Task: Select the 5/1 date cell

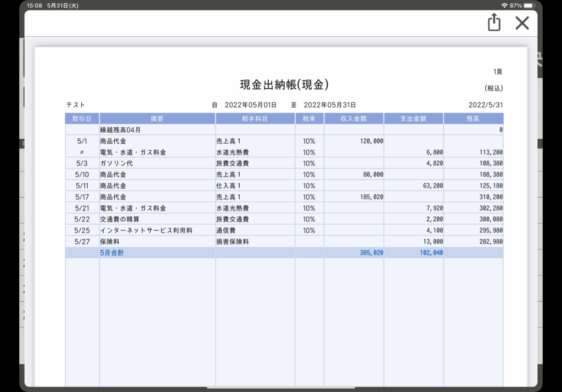Action: pyautogui.click(x=82, y=141)
